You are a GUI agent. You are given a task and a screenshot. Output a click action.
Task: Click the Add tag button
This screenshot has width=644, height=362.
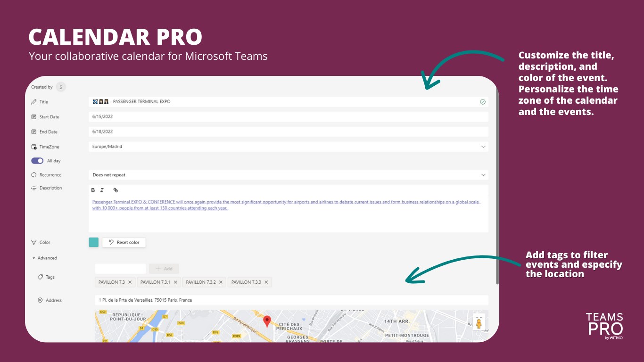[x=164, y=269]
